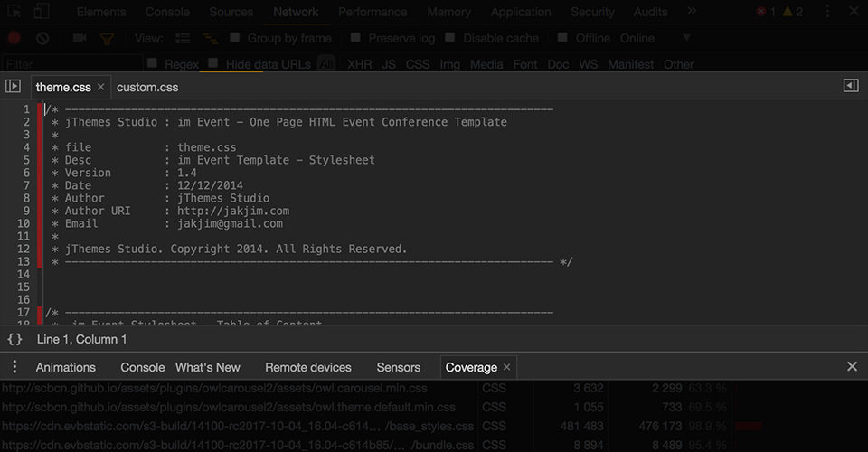Enable the Group by frame checkbox

235,37
